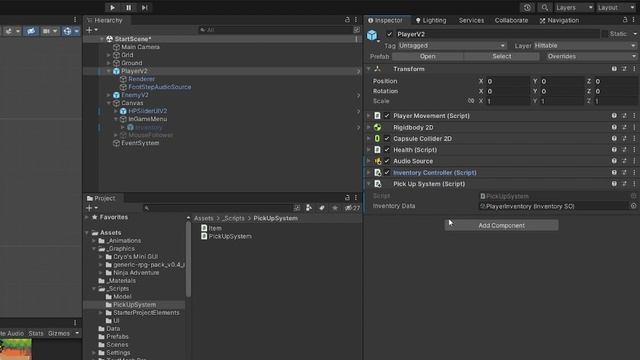Viewport: 640px width, 360px height.
Task: Click the Pause button in toolbar
Action: coord(129,7)
